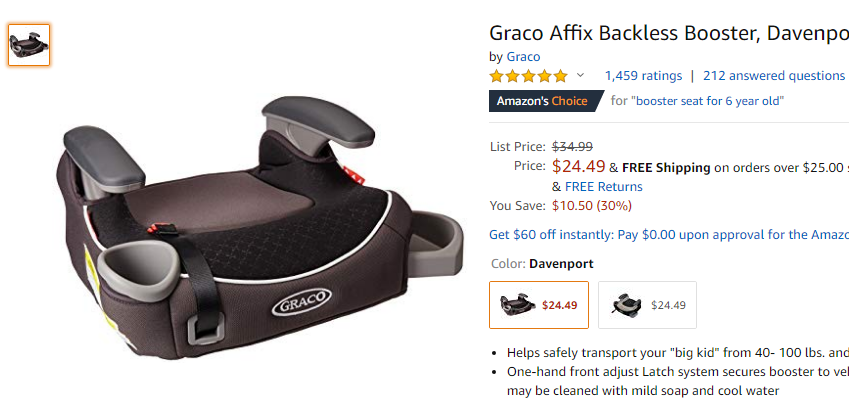Image resolution: width=849 pixels, height=402 pixels.
Task: Click the gray booster icon in second swatch
Action: tap(626, 304)
